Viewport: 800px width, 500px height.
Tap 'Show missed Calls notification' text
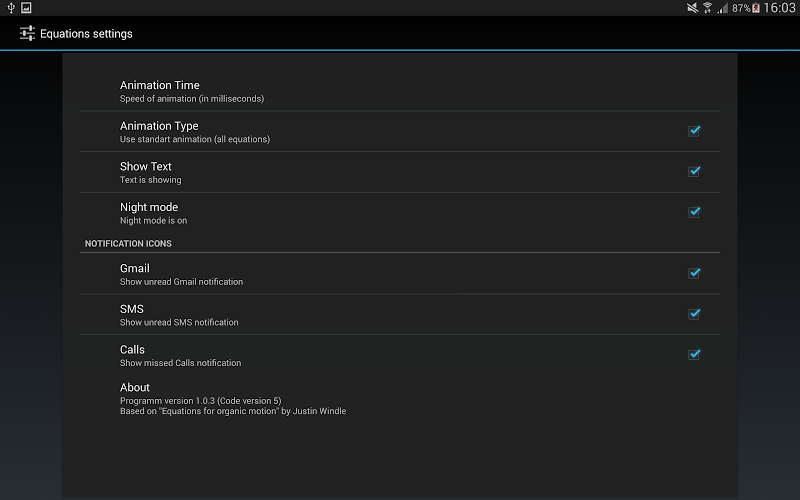pyautogui.click(x=181, y=363)
